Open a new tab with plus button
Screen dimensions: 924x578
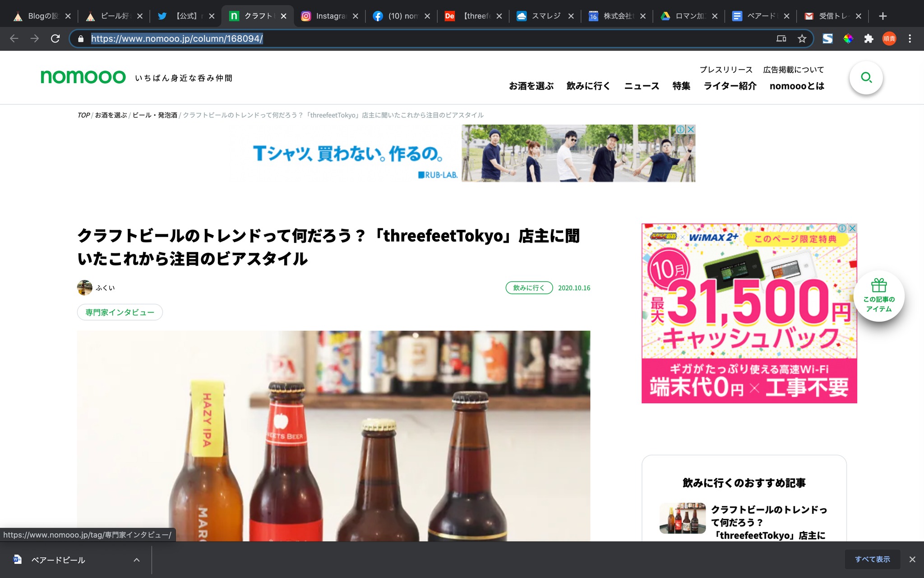pyautogui.click(x=883, y=16)
